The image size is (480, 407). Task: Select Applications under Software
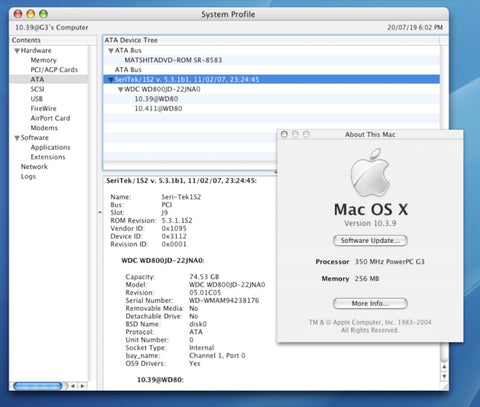click(x=50, y=147)
